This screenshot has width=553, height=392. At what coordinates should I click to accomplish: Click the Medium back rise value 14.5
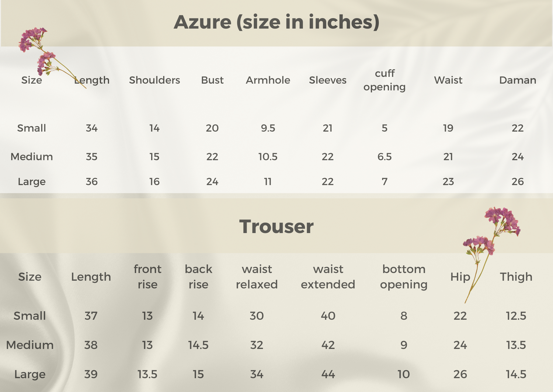pyautogui.click(x=198, y=345)
